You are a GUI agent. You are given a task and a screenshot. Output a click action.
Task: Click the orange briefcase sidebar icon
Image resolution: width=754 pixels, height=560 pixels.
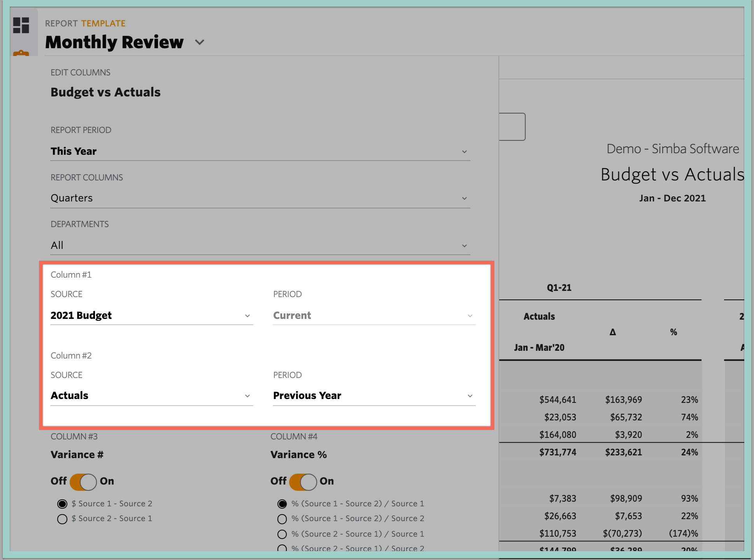point(21,53)
